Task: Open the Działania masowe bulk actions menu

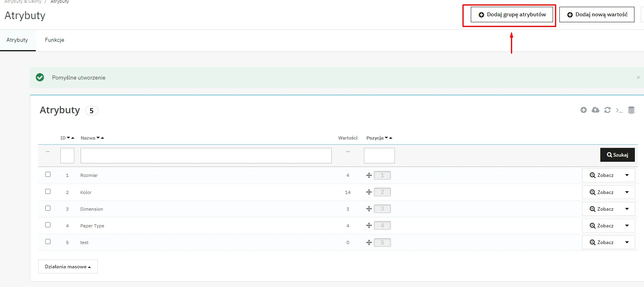Action: pyautogui.click(x=68, y=267)
